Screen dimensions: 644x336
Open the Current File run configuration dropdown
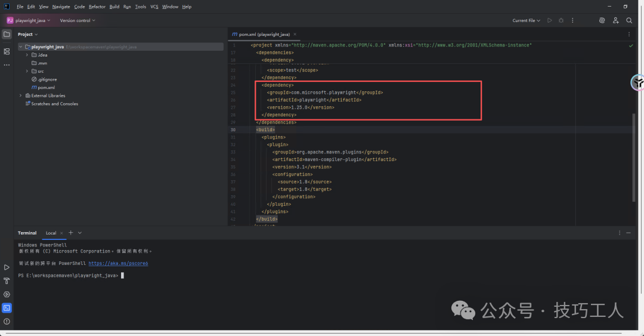526,20
